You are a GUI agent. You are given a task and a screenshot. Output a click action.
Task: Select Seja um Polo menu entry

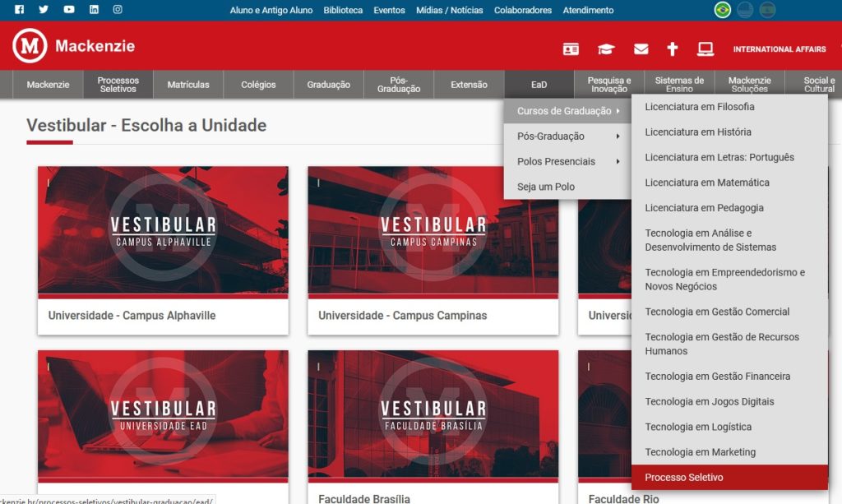click(x=567, y=187)
